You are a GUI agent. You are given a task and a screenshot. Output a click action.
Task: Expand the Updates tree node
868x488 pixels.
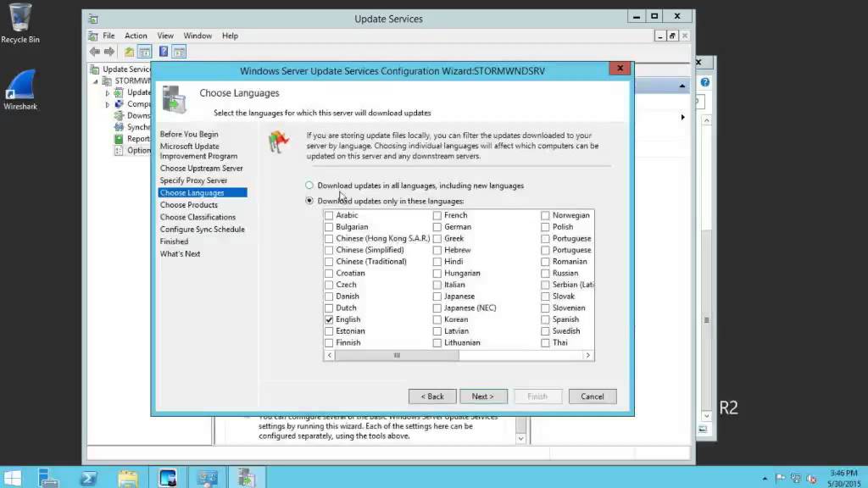point(108,93)
